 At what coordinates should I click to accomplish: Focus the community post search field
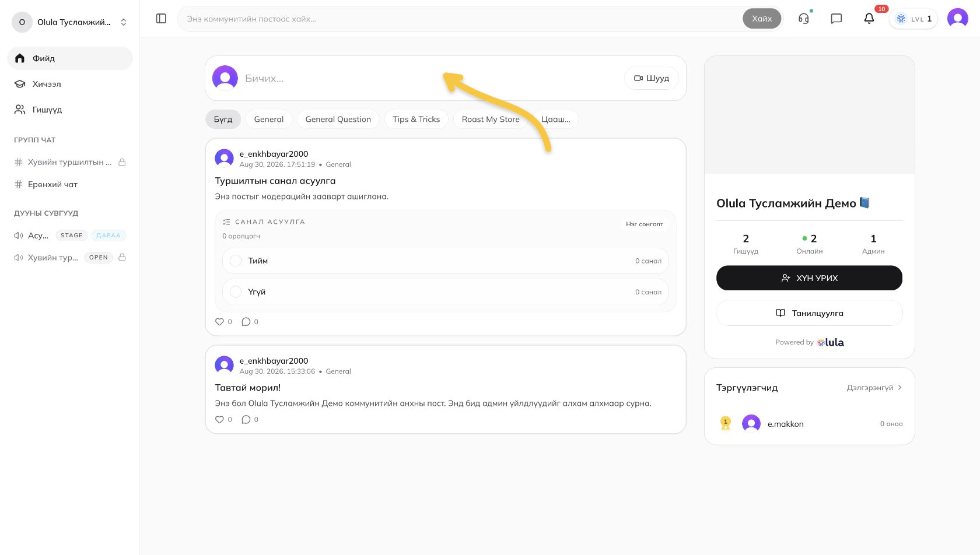pyautogui.click(x=461, y=19)
